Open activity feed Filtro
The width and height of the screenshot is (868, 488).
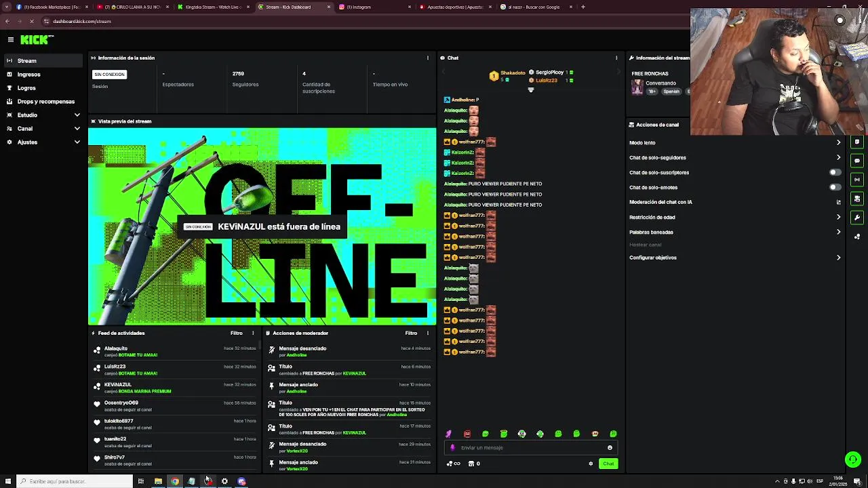click(236, 333)
